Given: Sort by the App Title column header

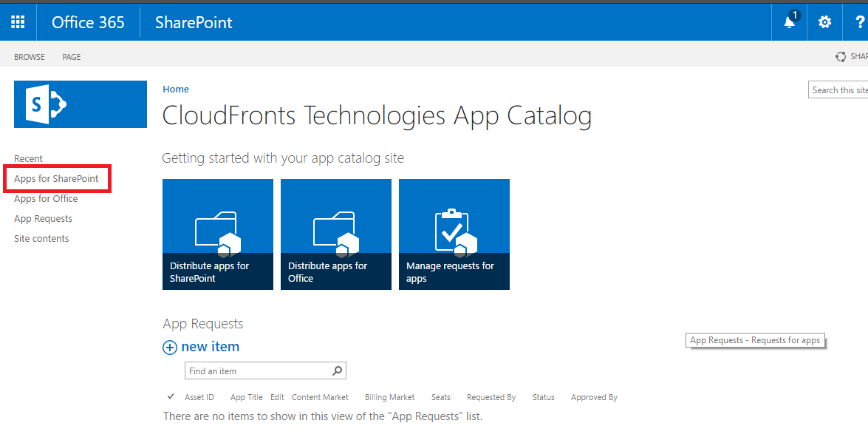Looking at the screenshot, I should click(246, 397).
